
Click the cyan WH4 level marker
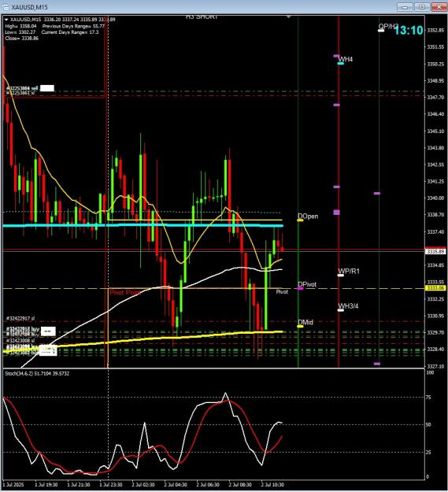(341, 64)
